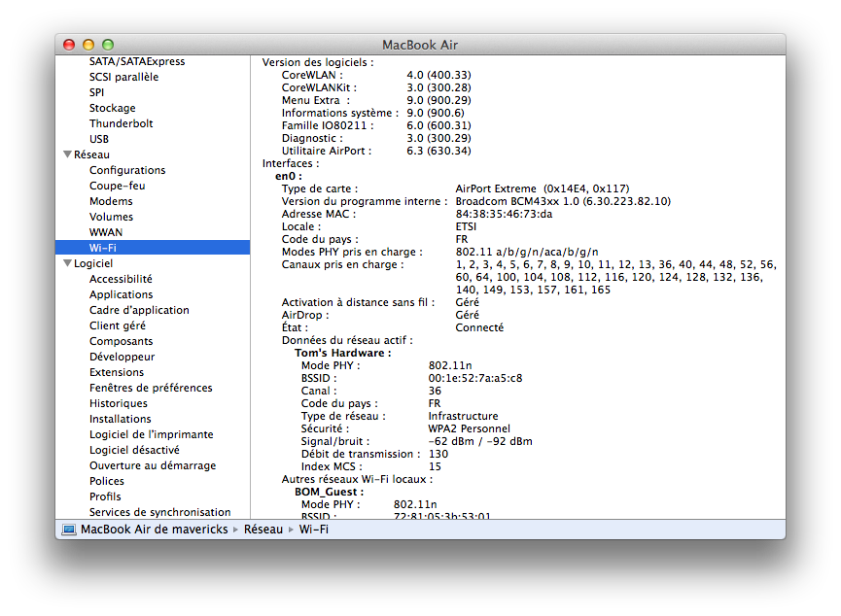Click the green zoom window button
The image size is (841, 616).
108,45
